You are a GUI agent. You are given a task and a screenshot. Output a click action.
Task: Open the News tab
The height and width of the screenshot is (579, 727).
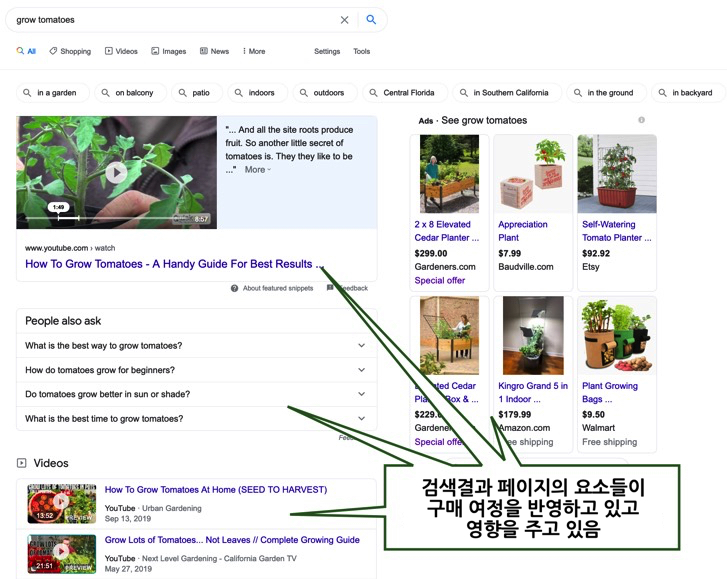(x=215, y=51)
